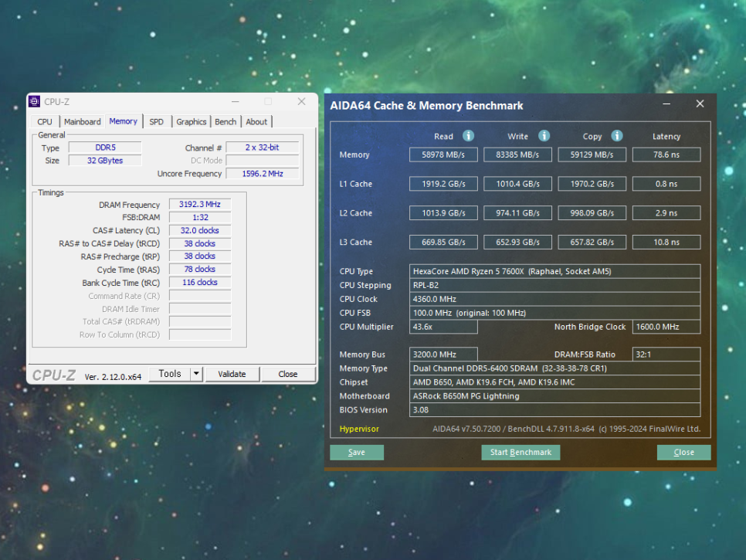Minimize the CPU-Z window
The image size is (746, 560).
[x=235, y=101]
